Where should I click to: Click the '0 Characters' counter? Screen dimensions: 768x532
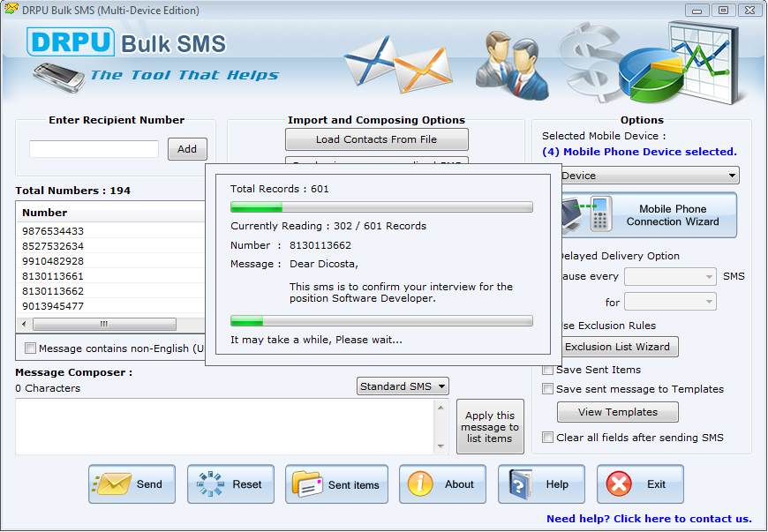48,388
